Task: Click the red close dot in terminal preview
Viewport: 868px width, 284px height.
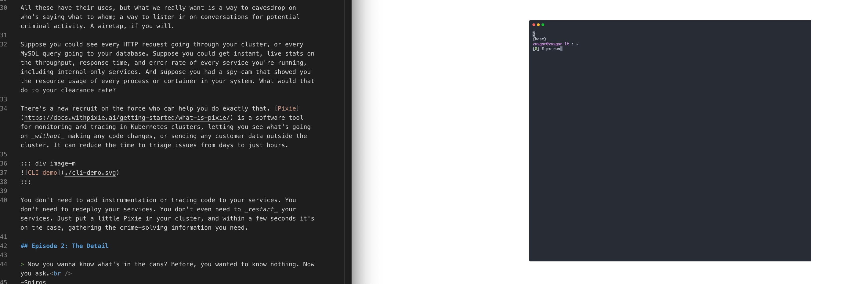Action: (x=534, y=25)
